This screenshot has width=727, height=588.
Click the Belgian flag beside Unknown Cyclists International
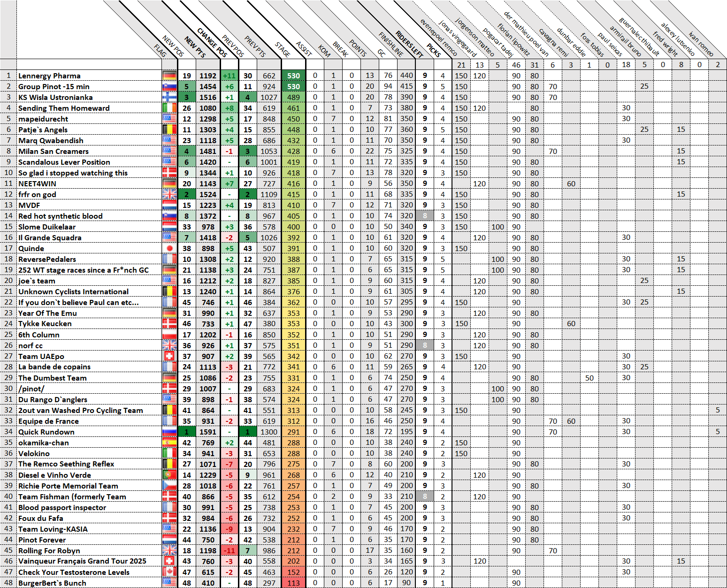(169, 291)
